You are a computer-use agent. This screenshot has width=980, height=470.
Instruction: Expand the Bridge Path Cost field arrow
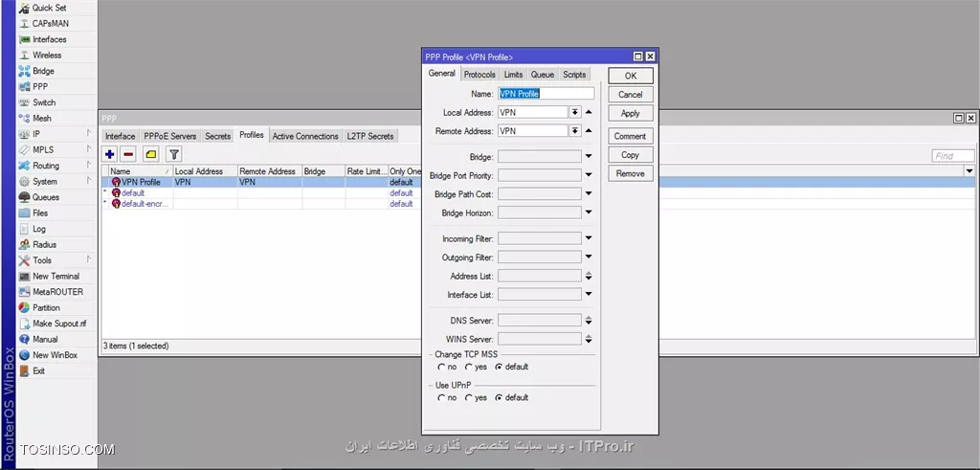point(589,194)
